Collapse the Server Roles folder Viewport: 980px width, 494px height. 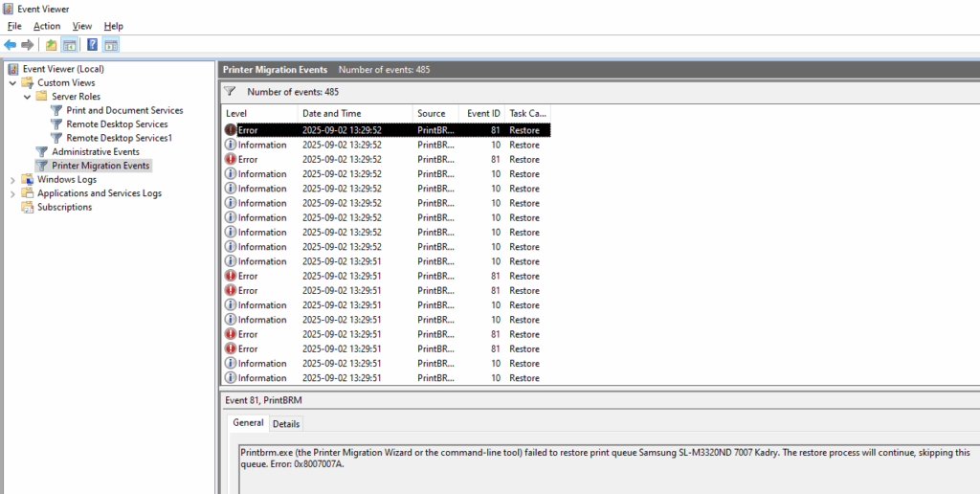coord(27,97)
